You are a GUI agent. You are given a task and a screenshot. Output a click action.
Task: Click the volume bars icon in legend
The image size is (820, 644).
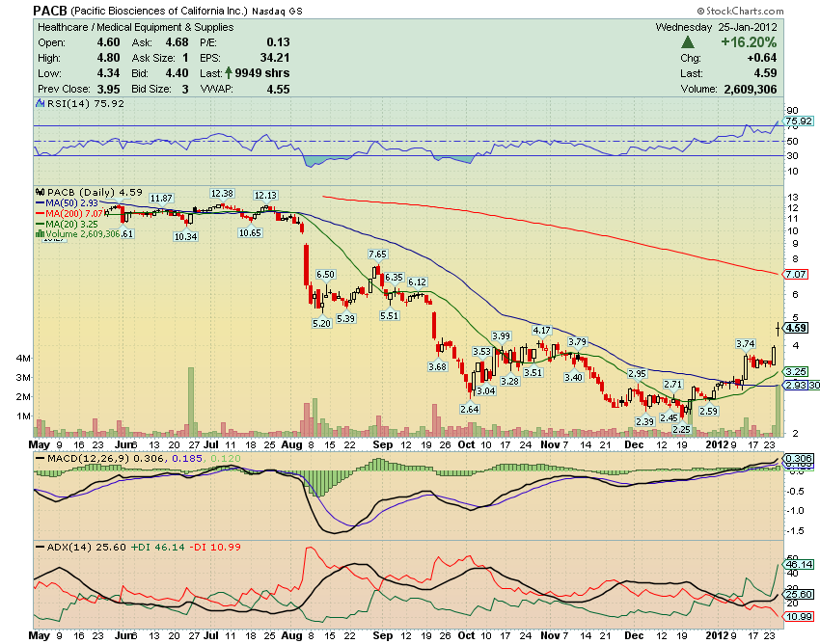click(x=40, y=233)
